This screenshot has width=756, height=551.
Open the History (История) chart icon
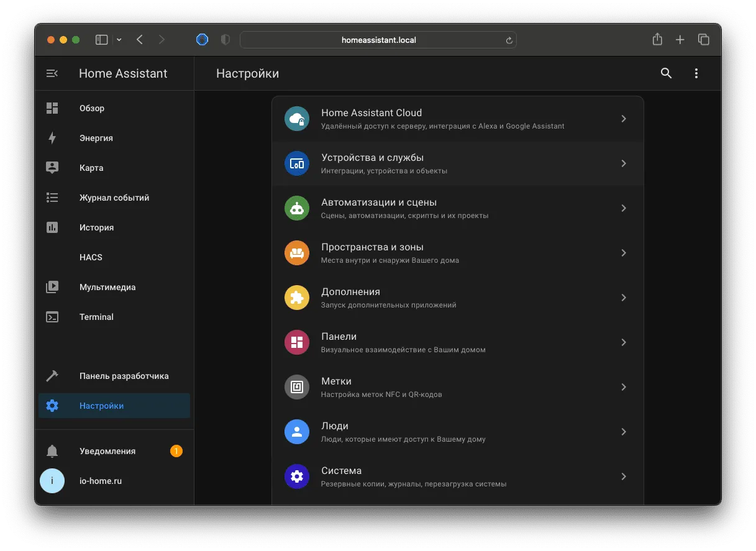[52, 227]
